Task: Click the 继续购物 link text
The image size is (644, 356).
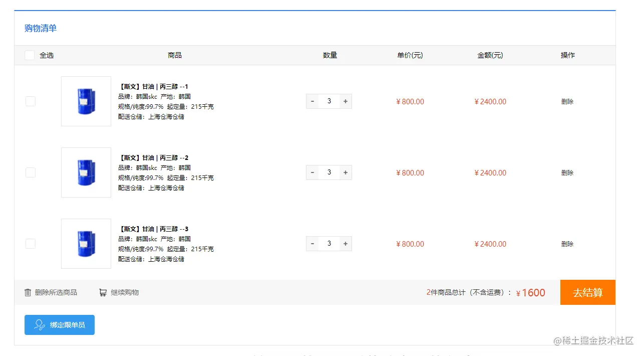Action: (125, 292)
